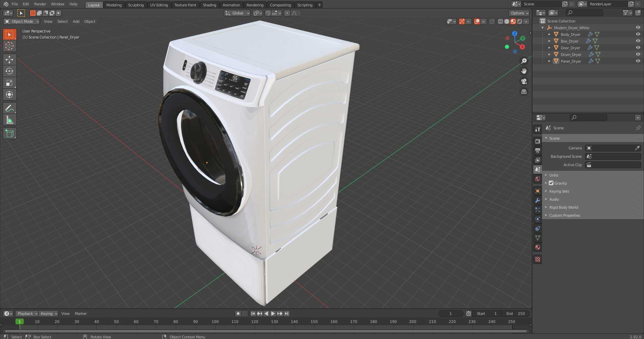Open World properties tab
The width and height of the screenshot is (644, 339).
click(x=538, y=179)
